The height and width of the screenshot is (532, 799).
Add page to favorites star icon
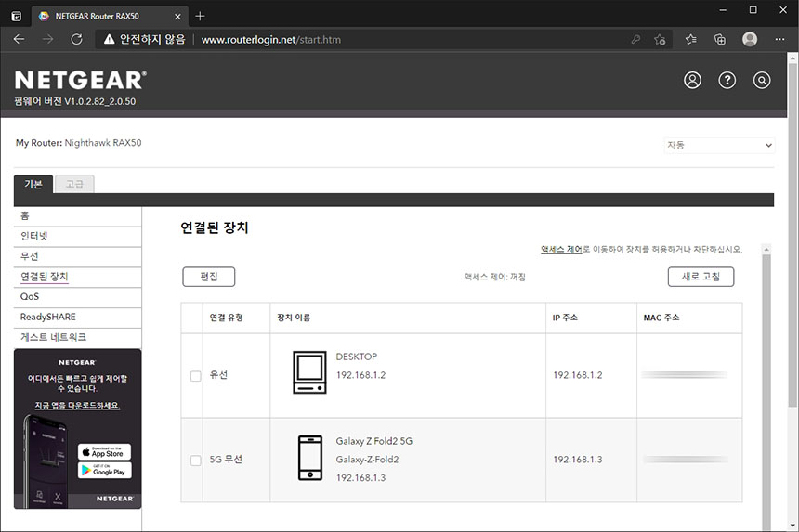coord(660,39)
